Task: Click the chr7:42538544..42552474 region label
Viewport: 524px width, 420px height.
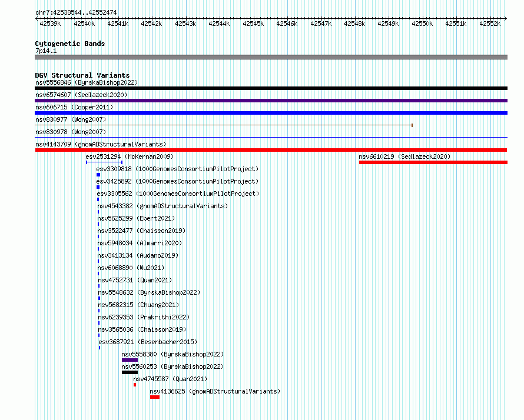Action: click(76, 12)
